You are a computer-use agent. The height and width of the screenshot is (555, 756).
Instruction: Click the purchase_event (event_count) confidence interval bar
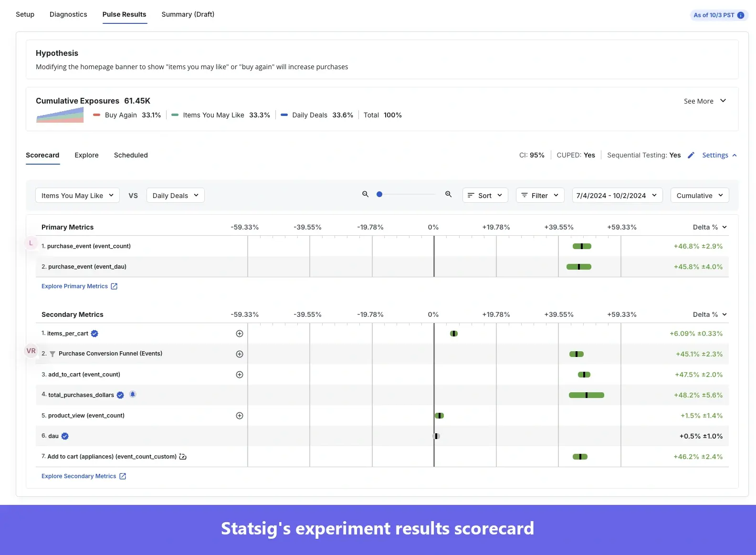tap(582, 246)
